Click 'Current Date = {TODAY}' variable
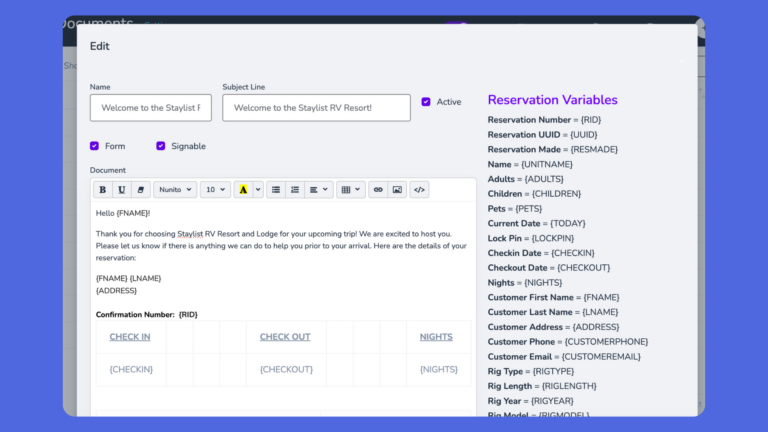 536,223
